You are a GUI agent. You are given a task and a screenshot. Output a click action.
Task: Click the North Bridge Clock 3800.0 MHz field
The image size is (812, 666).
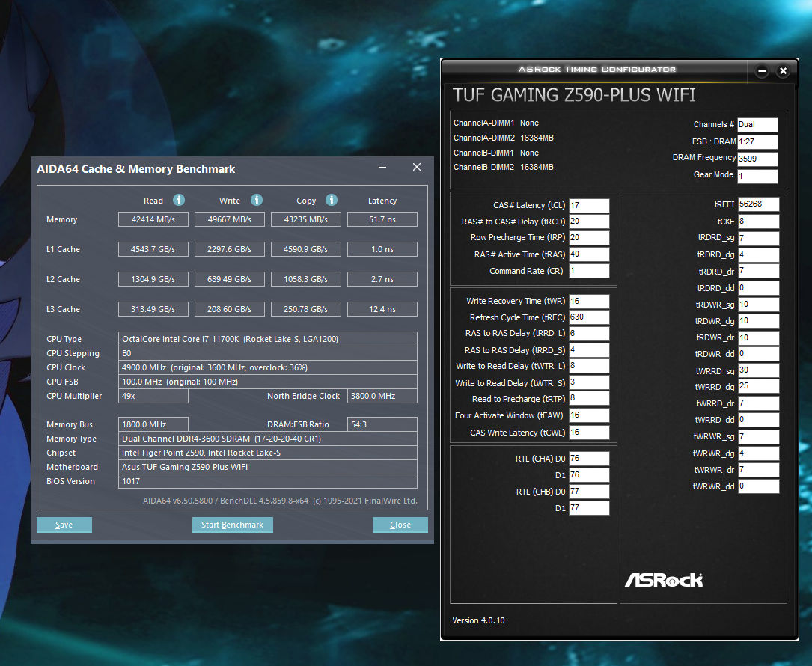[x=382, y=396]
